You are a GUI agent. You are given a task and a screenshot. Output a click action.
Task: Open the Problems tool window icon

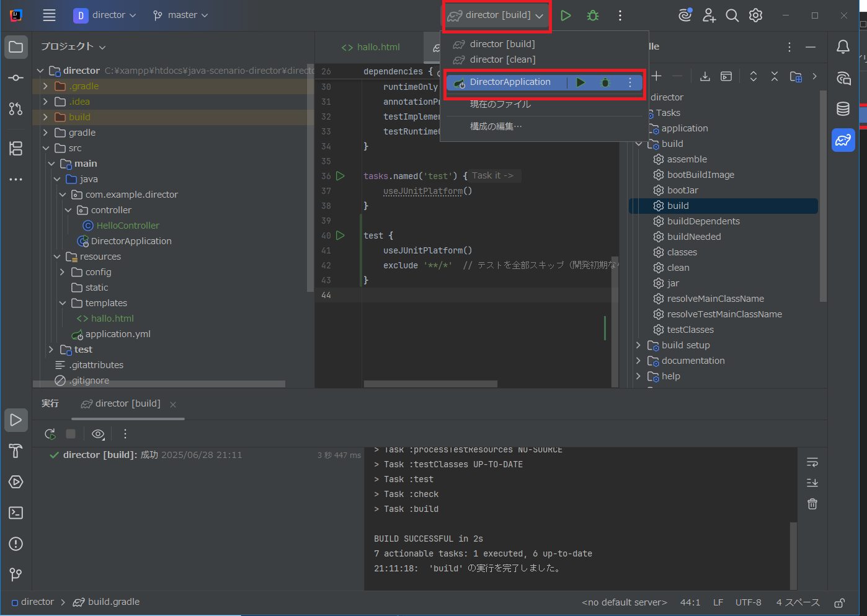[16, 544]
